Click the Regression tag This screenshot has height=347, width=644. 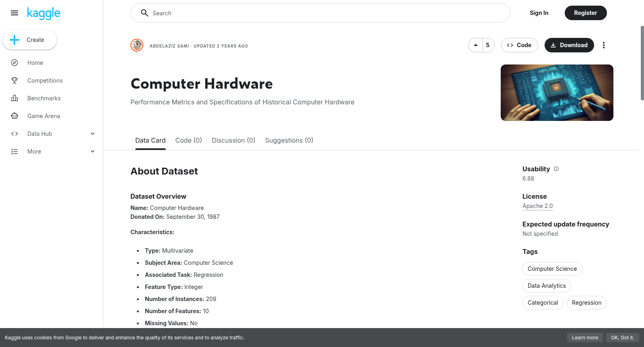pos(586,303)
